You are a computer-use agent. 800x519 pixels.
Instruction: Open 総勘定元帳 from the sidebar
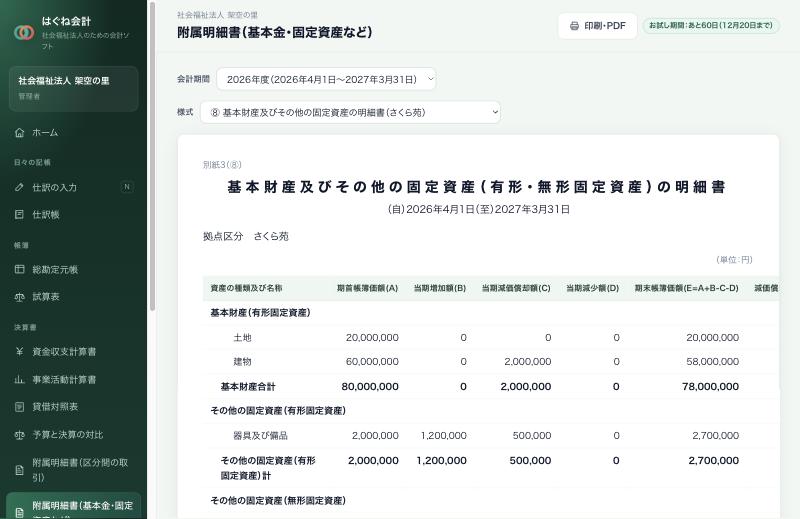pyautogui.click(x=73, y=269)
